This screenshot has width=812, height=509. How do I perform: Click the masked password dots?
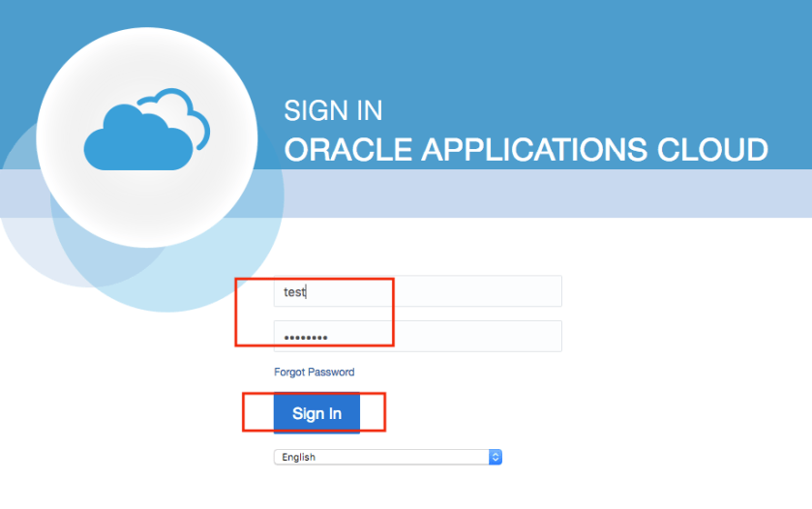click(305, 338)
